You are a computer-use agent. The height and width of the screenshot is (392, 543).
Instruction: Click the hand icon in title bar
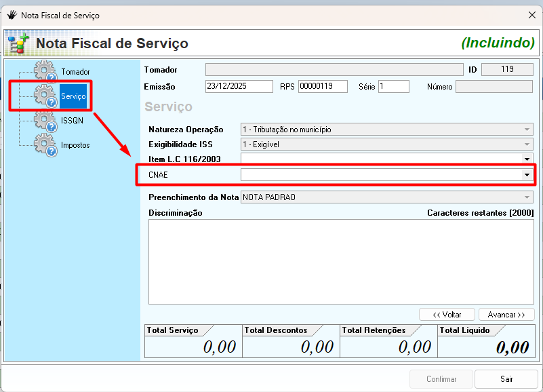tap(11, 14)
